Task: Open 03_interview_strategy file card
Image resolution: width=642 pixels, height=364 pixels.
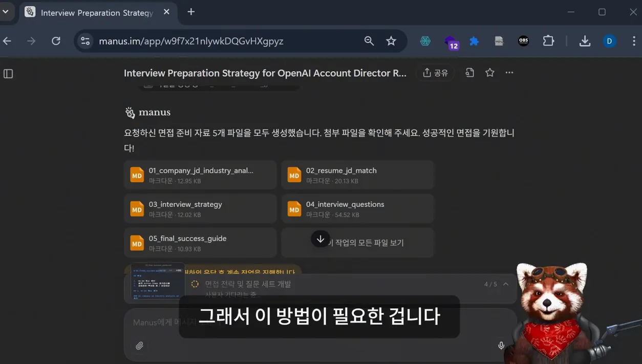Action: click(200, 209)
